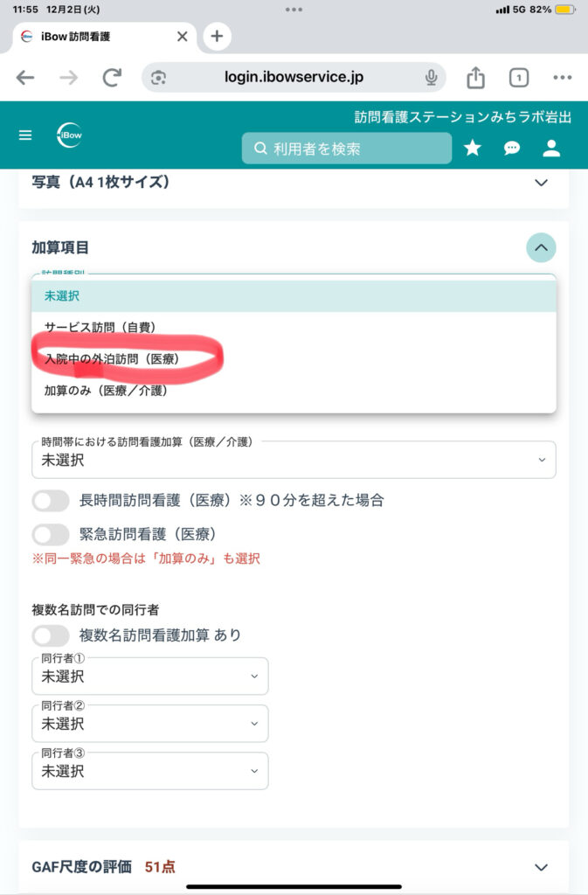Tap the address bar microphone icon
The height and width of the screenshot is (895, 588).
(x=432, y=78)
